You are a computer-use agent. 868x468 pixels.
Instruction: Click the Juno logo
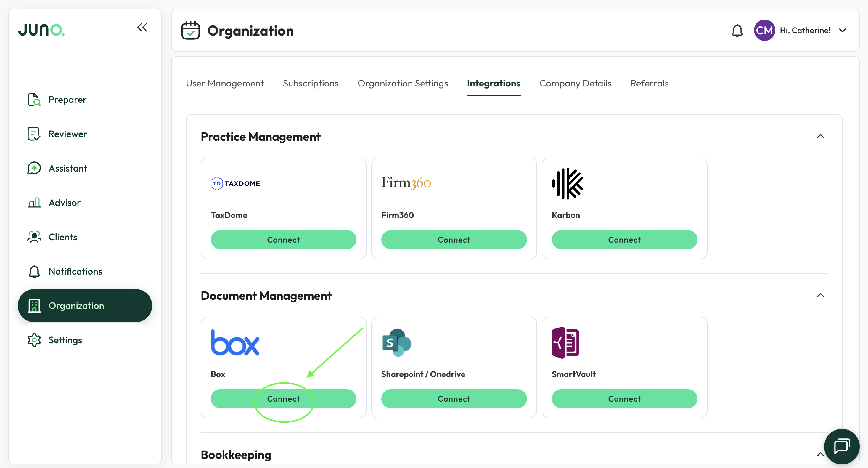click(41, 30)
